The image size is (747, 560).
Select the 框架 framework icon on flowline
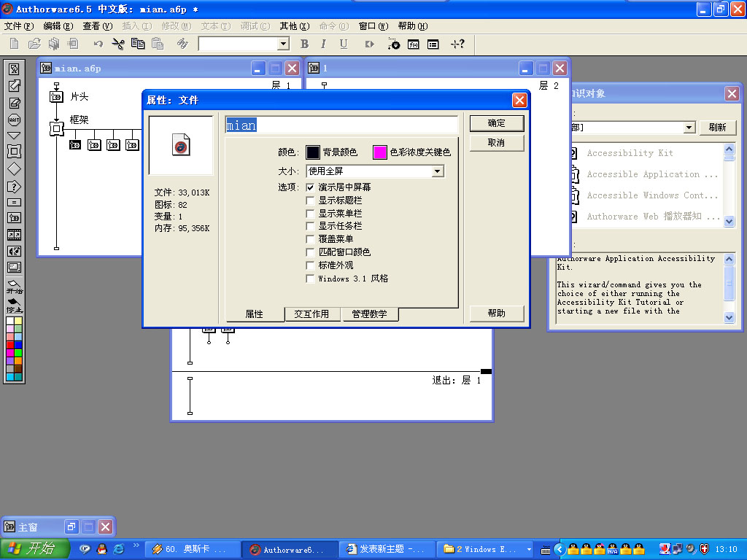tap(56, 128)
